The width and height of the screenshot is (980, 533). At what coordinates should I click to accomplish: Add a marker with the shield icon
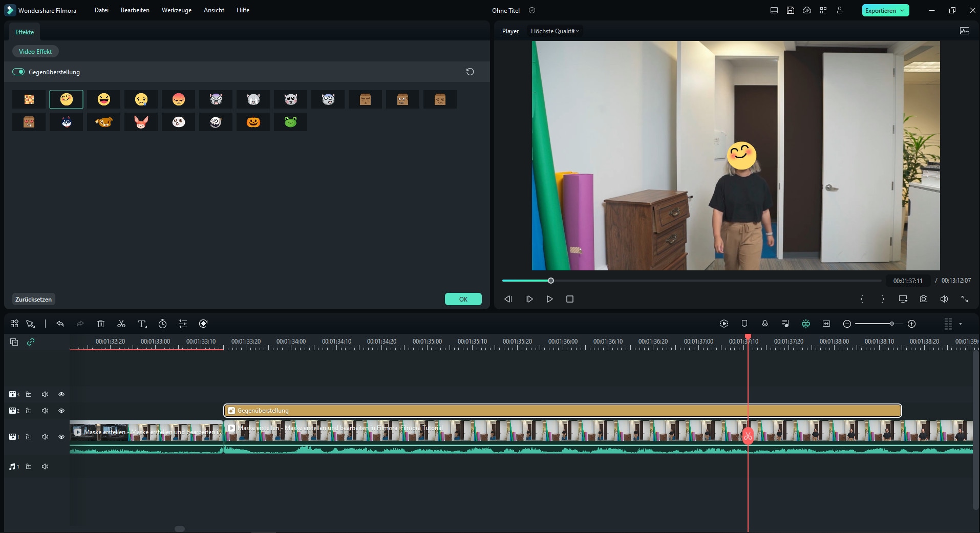click(744, 324)
